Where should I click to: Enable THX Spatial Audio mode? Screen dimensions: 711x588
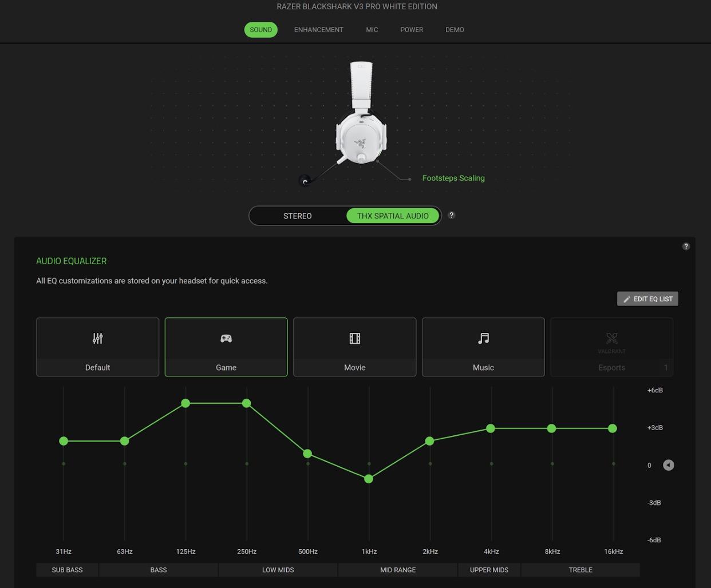(393, 216)
